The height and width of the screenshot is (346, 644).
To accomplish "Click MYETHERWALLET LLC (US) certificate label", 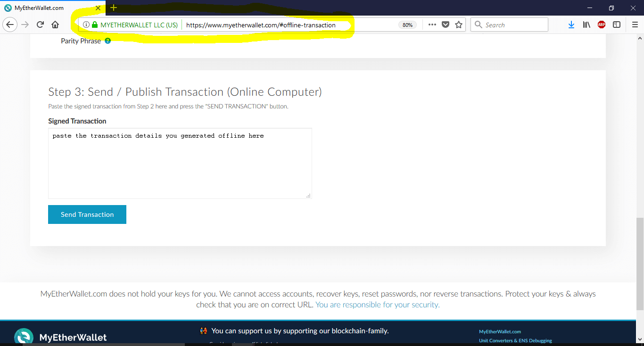I will pyautogui.click(x=139, y=25).
